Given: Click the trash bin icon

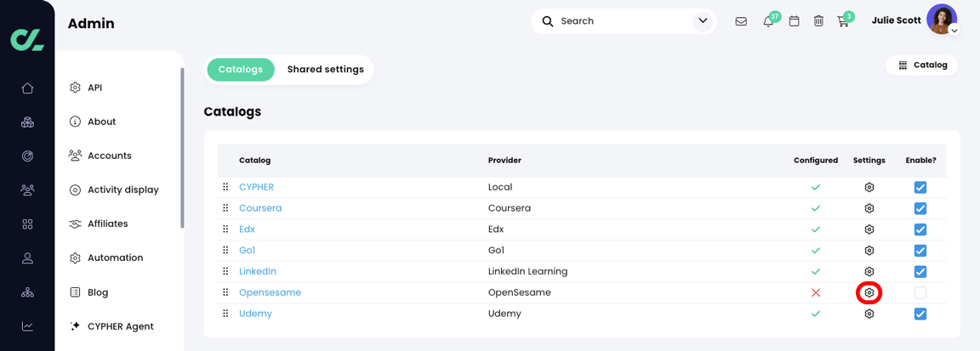Looking at the screenshot, I should point(818,21).
